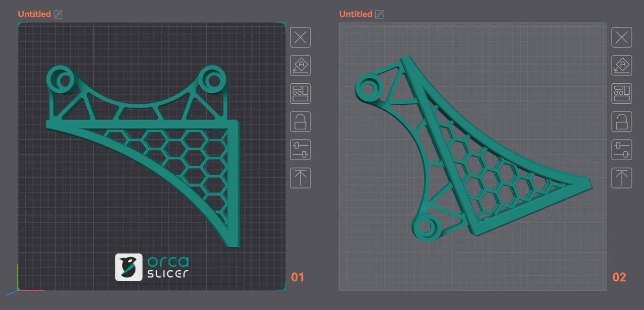Auto-orient objects on plate 01
The height and width of the screenshot is (310, 644).
tap(300, 65)
